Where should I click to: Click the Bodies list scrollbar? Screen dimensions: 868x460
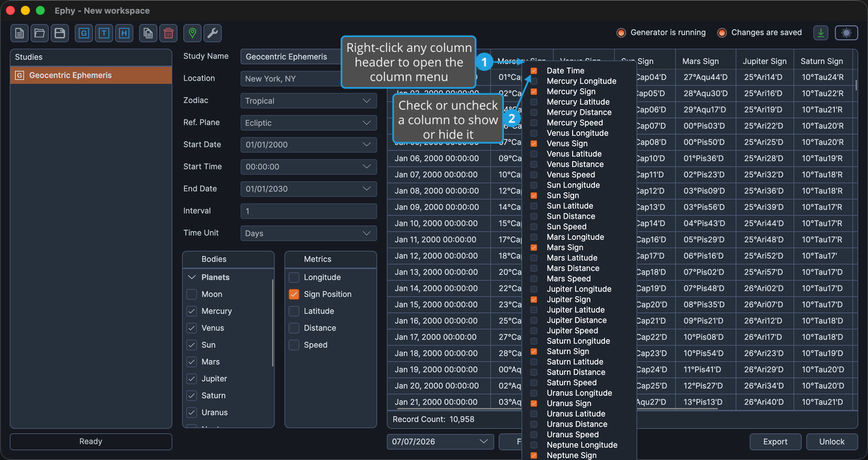pos(272,323)
